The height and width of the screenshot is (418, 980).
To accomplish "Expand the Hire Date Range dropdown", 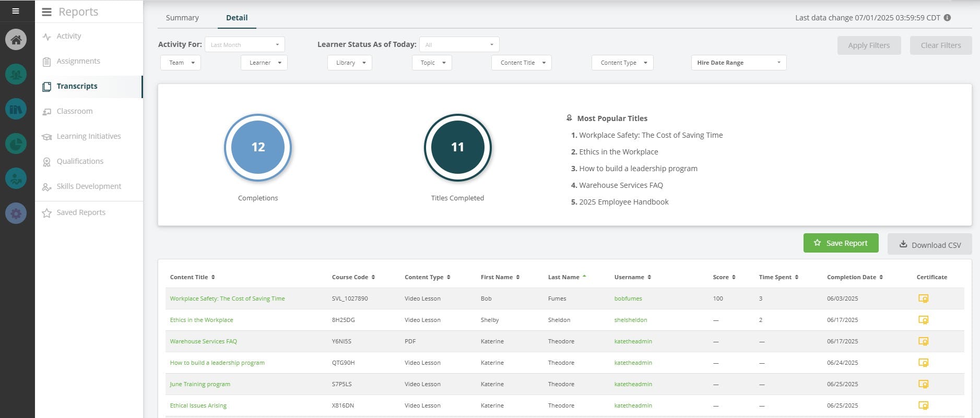I will (738, 63).
